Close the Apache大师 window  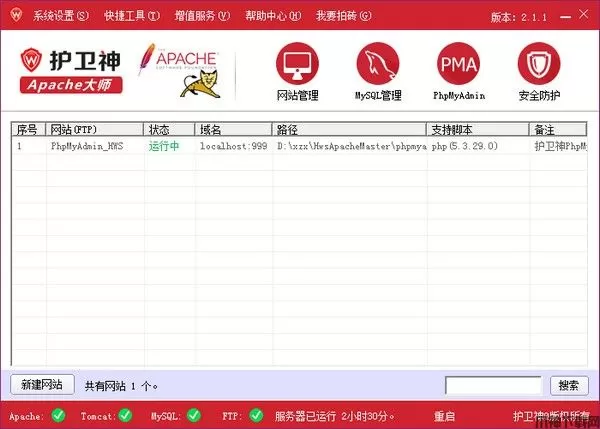584,15
